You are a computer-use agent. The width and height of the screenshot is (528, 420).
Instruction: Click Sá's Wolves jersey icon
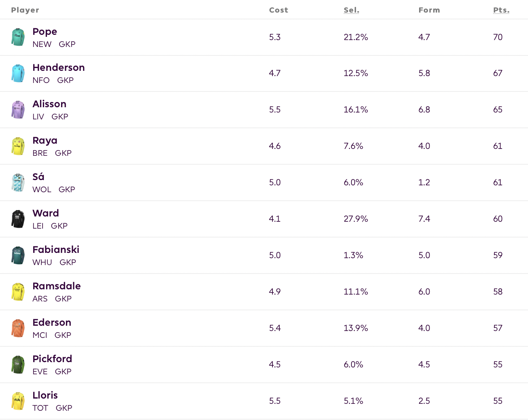click(x=18, y=182)
